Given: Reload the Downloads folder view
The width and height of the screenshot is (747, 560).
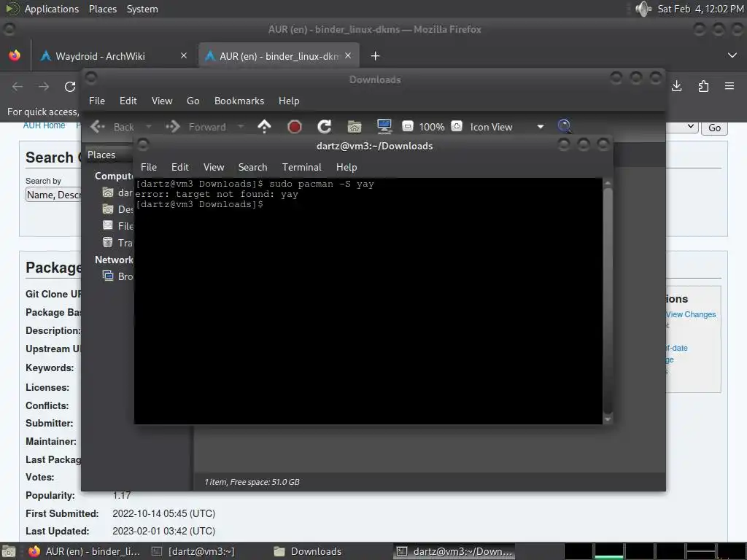Looking at the screenshot, I should click(325, 127).
